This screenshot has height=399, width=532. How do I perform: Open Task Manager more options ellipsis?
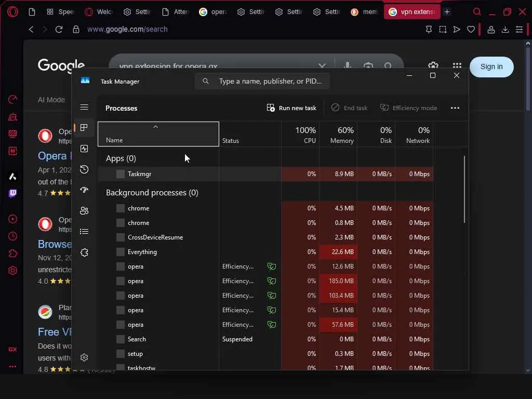click(455, 108)
